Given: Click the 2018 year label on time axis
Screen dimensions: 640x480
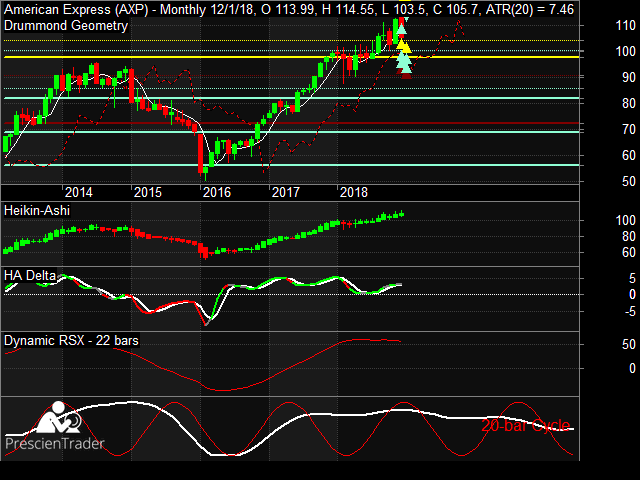Looking at the screenshot, I should click(x=354, y=192).
